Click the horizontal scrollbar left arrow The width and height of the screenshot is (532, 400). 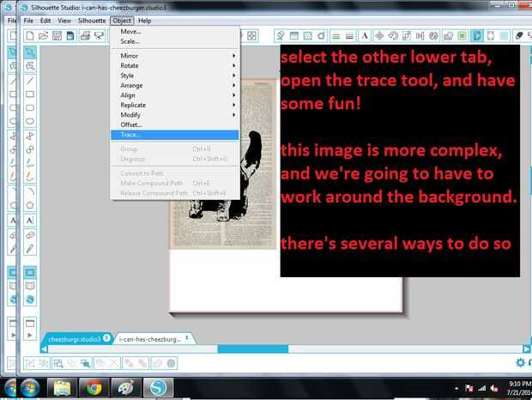[x=44, y=348]
